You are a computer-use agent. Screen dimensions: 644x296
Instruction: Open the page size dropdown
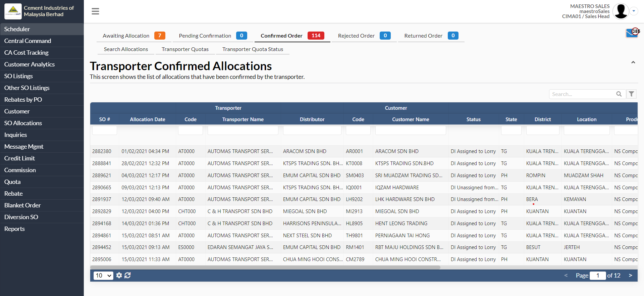pos(103,276)
